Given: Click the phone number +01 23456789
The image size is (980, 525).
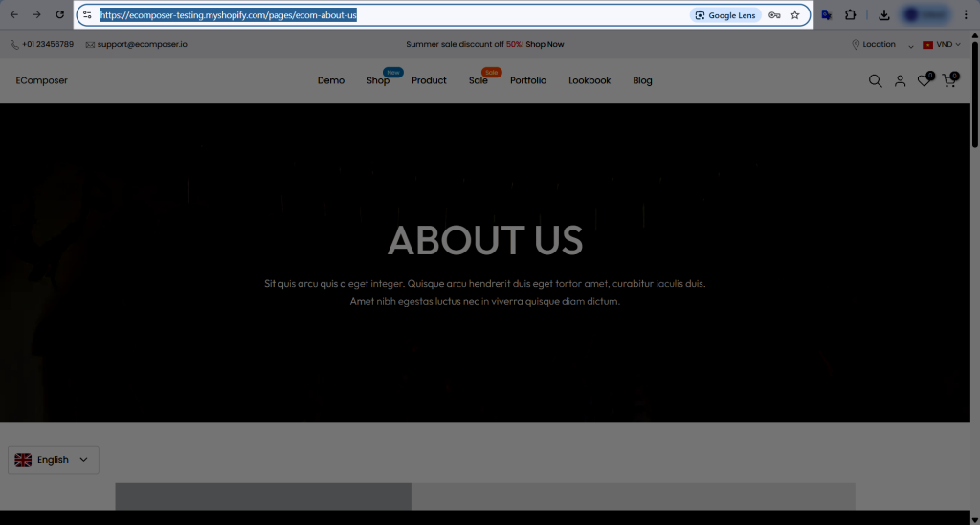Looking at the screenshot, I should coord(48,44).
